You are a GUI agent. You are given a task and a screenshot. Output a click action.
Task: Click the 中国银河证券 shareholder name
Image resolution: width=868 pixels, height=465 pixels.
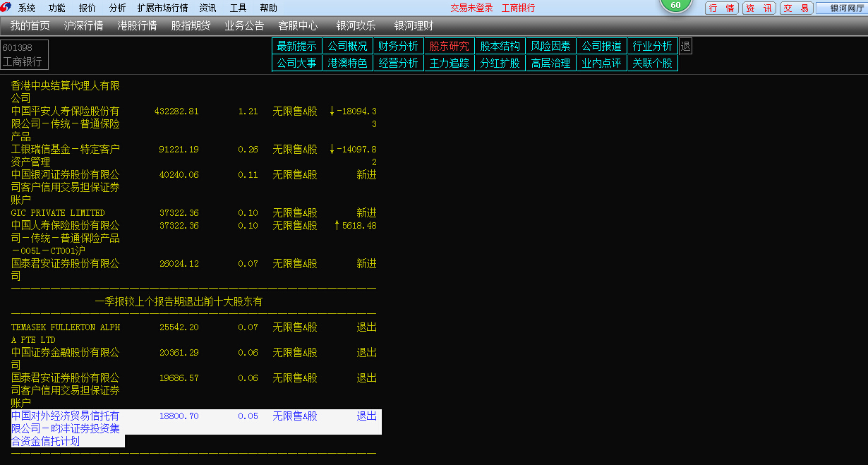pos(66,187)
